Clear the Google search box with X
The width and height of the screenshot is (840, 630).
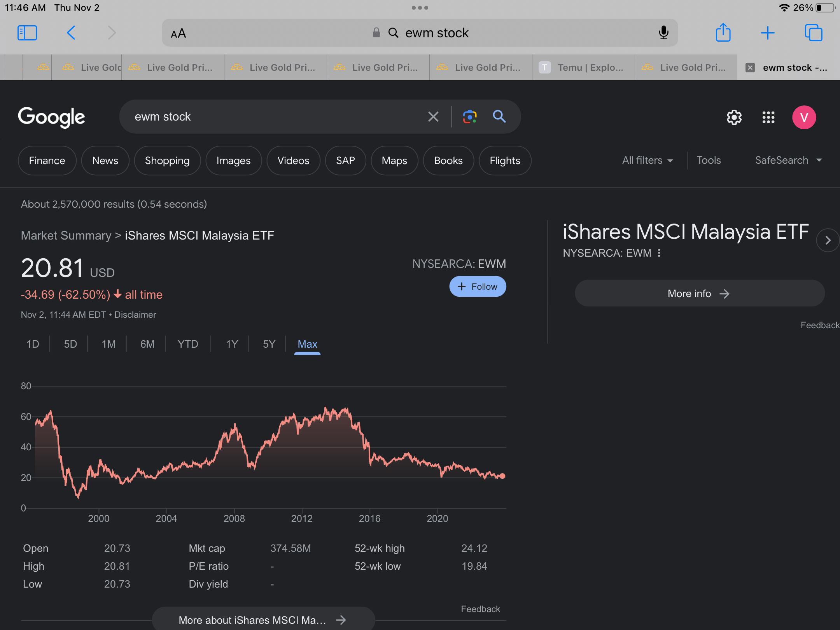pos(433,117)
